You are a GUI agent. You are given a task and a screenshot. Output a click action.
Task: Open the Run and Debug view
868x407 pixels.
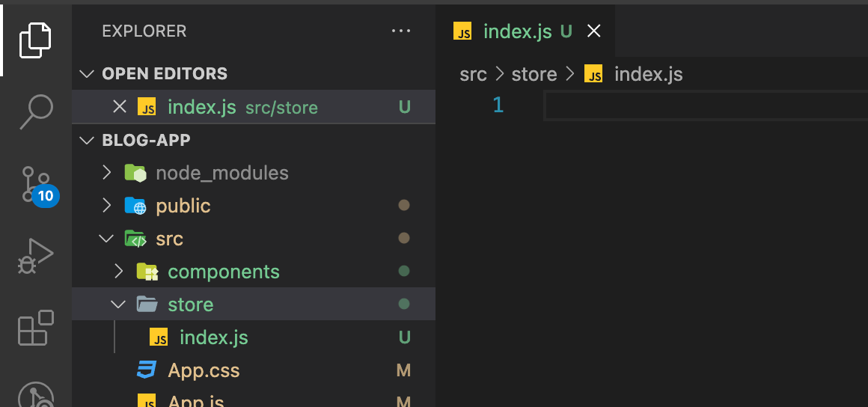35,256
